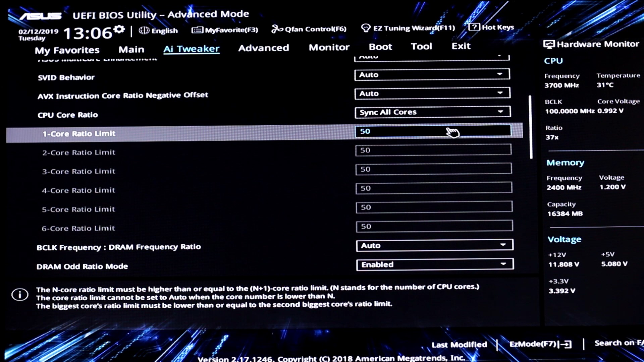Click Search on FAQ
The height and width of the screenshot is (362, 644).
(619, 343)
